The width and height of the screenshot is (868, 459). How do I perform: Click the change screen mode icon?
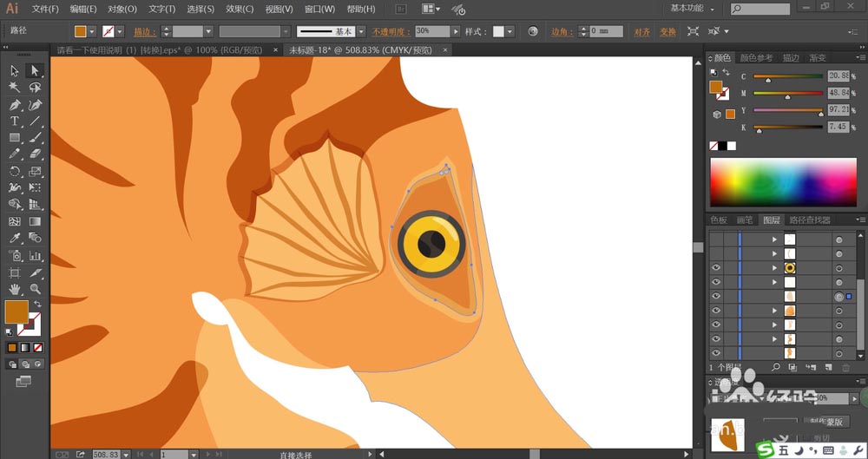click(23, 382)
